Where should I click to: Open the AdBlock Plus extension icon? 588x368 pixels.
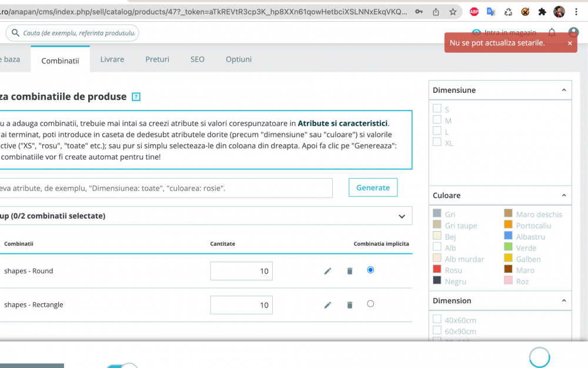474,11
